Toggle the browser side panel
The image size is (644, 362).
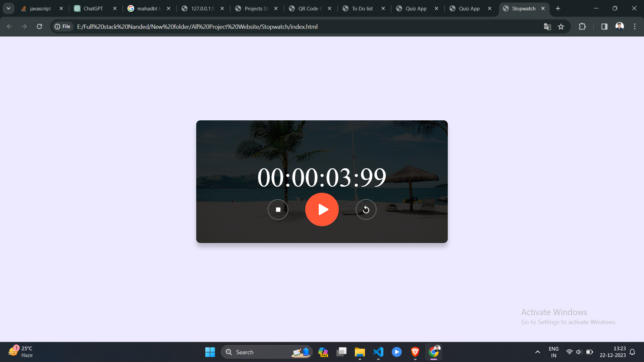click(604, 26)
